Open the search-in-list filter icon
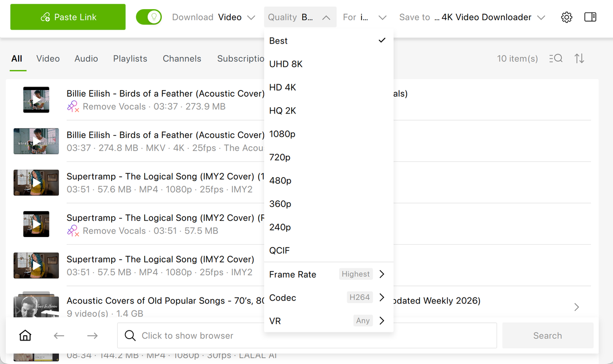 (556, 58)
